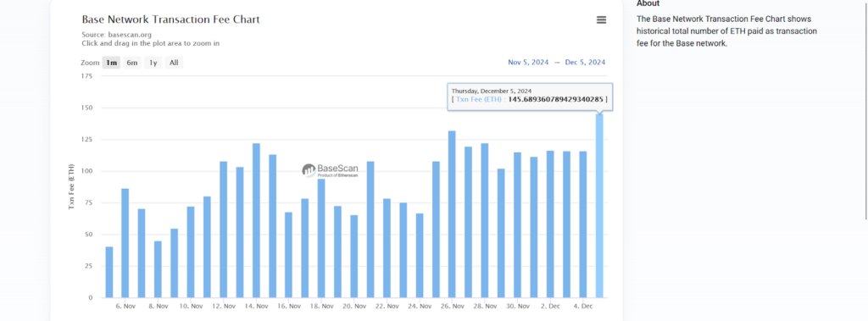The image size is (868, 321).
Task: Click the About description paragraph
Action: pos(726,31)
